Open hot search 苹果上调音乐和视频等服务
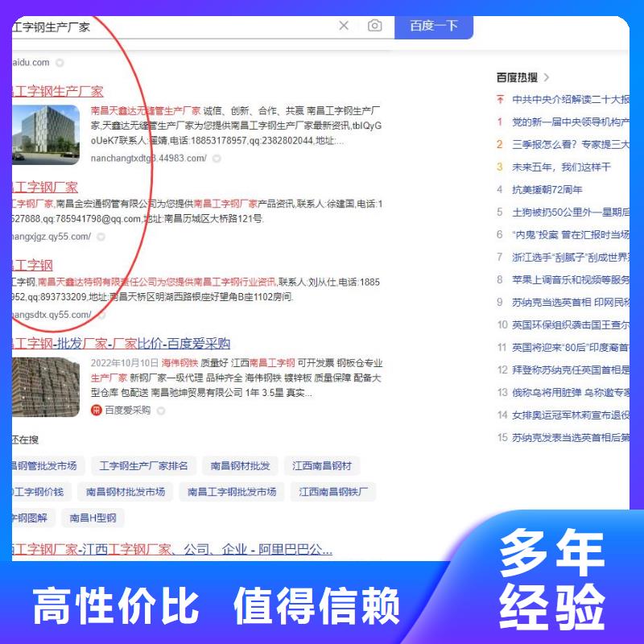Image resolution: width=644 pixels, height=644 pixels. click(x=571, y=280)
